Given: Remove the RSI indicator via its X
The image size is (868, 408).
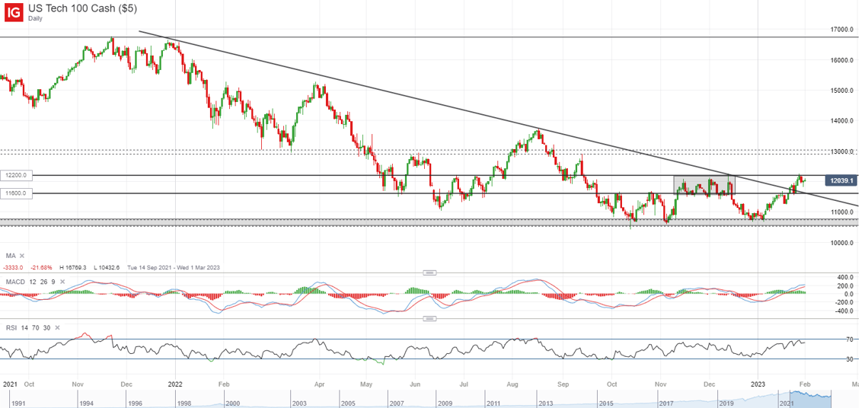Looking at the screenshot, I should tap(57, 328).
